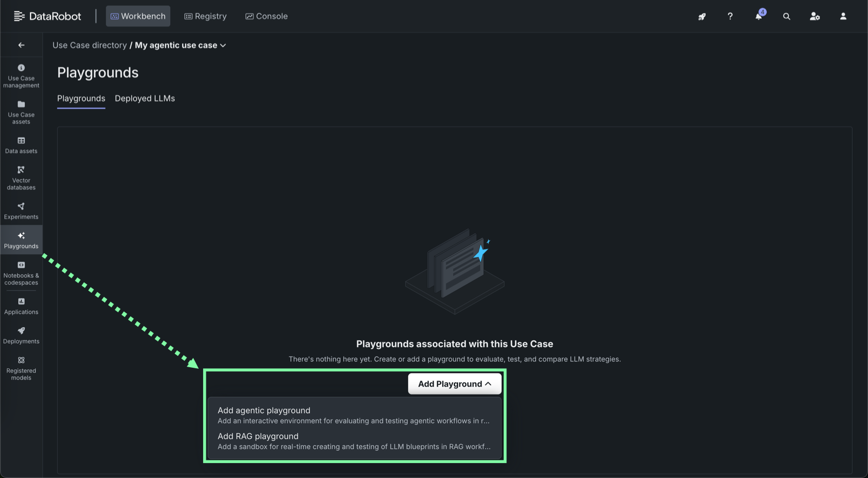Open Data assets panel
This screenshot has height=478, width=868.
(x=21, y=145)
